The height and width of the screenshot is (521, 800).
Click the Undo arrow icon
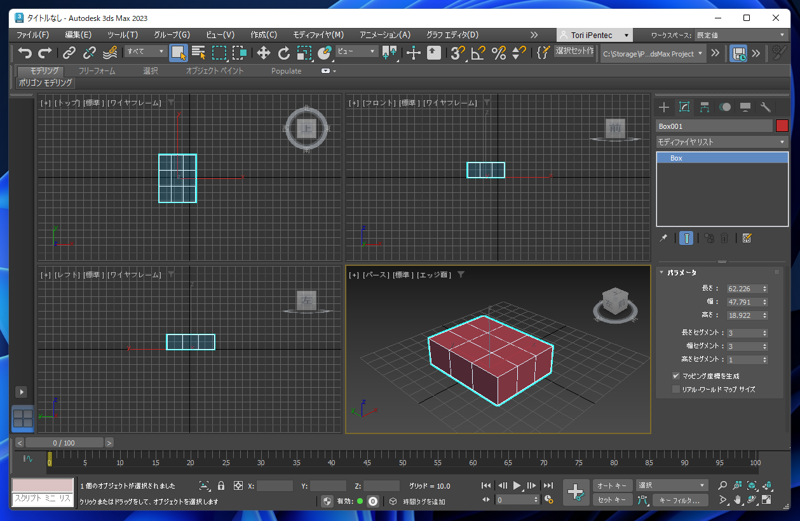(24, 53)
